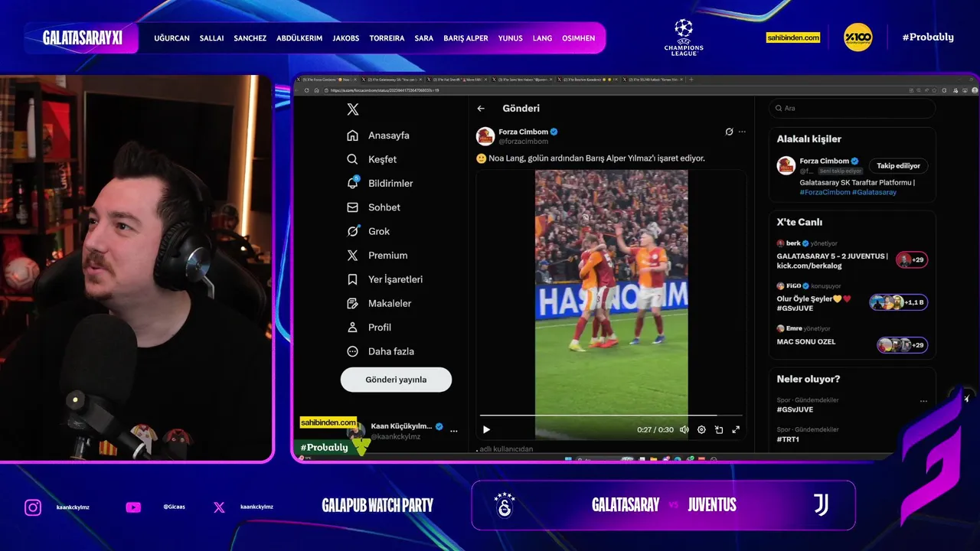Expand the video to fullscreen
The height and width of the screenshot is (551, 980).
pos(736,430)
